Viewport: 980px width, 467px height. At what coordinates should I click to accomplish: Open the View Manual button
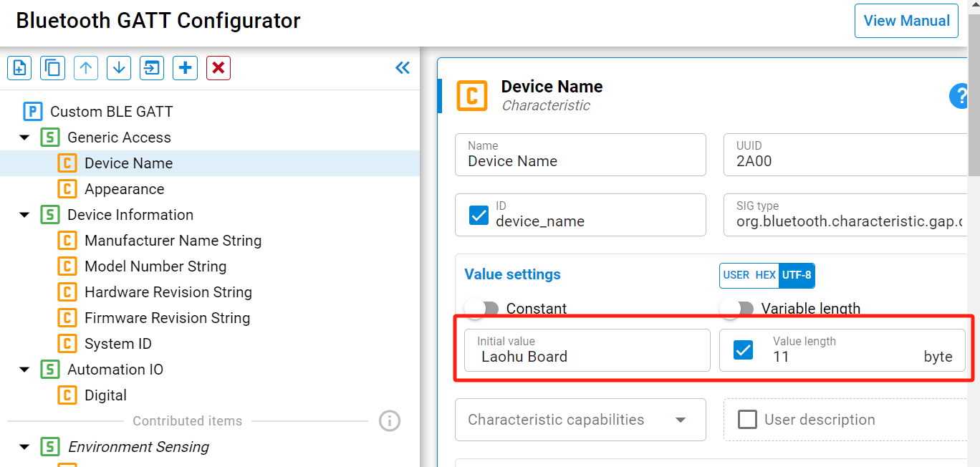click(906, 21)
